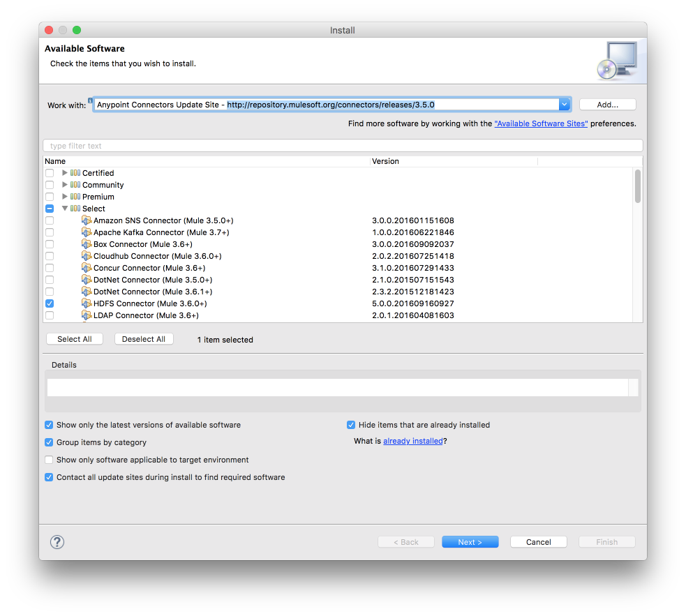Check the Premium category checkbox

coord(50,197)
